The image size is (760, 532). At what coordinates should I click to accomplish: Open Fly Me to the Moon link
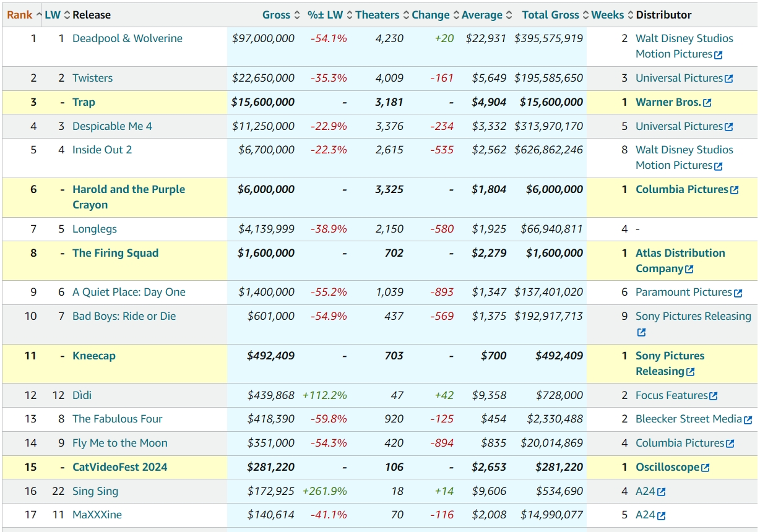click(x=120, y=443)
